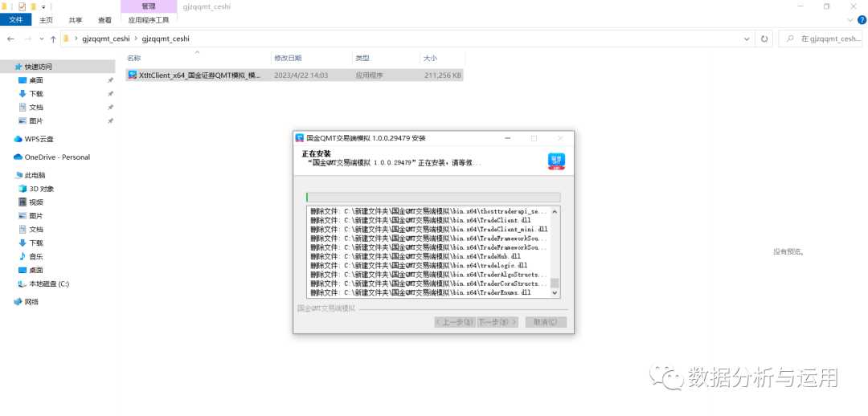Image resolution: width=868 pixels, height=416 pixels.
Task: Open the Customize Quick Access Toolbar dropdown
Action: pos(43,7)
